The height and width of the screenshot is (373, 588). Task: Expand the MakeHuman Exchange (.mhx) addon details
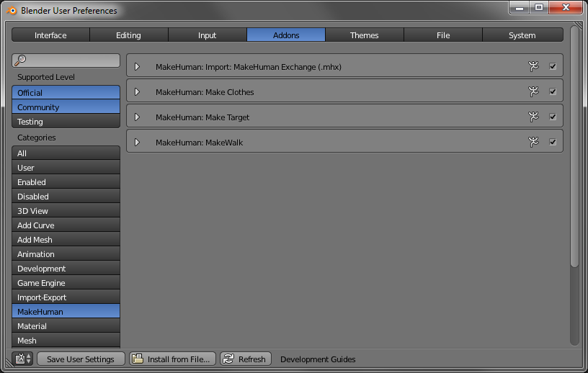tap(137, 67)
